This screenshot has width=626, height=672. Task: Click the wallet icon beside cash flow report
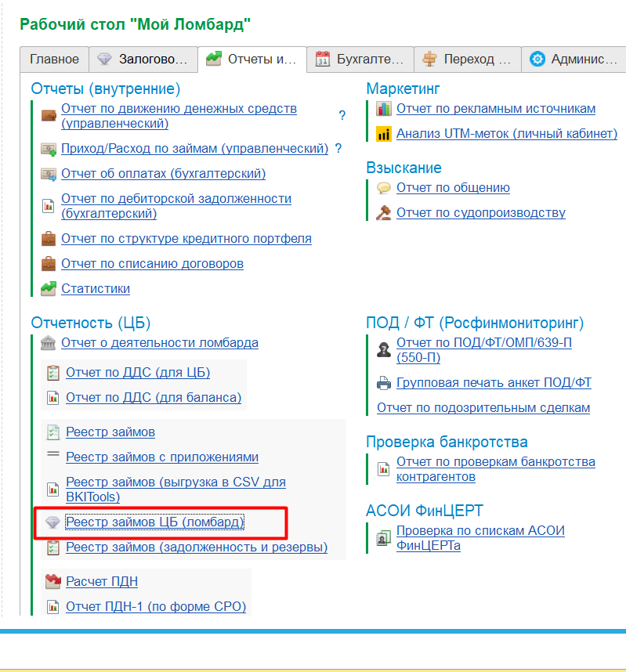[49, 116]
